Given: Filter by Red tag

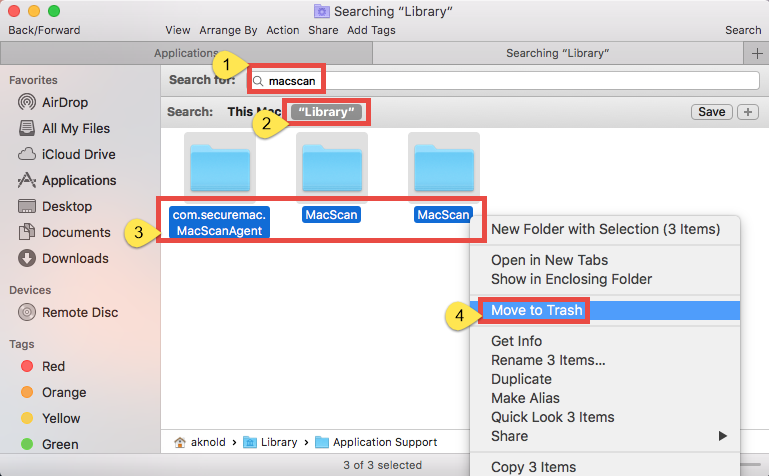Looking at the screenshot, I should tap(43, 366).
